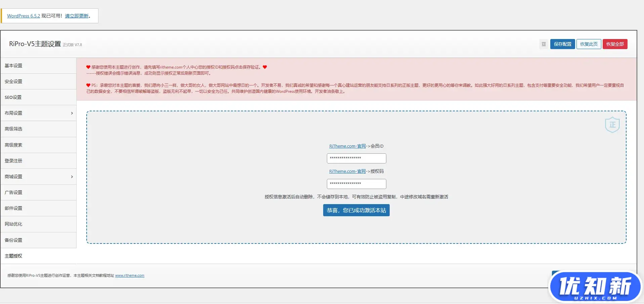Viewport: 644px width, 304px height.
Task: Click the RiPro-V5主题设置 title text
Action: 35,44
